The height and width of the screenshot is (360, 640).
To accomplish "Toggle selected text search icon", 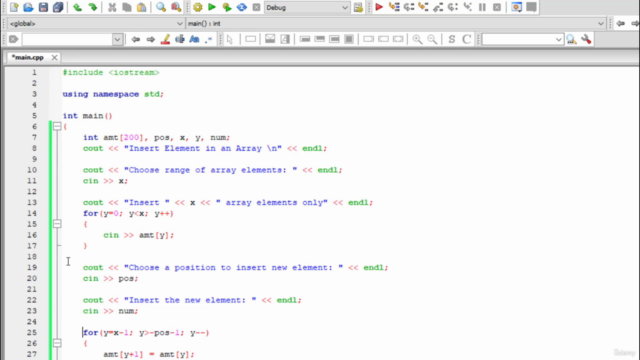I will click(180, 39).
